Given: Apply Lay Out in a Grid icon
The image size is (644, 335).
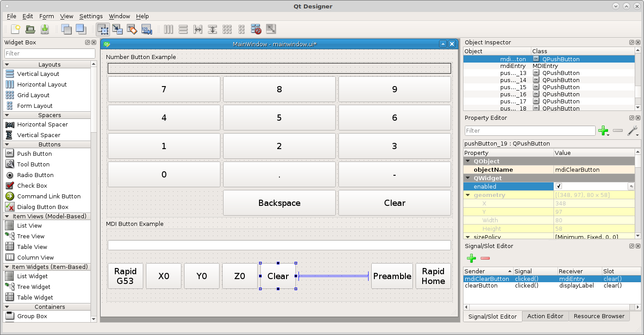Looking at the screenshot, I should 227,29.
